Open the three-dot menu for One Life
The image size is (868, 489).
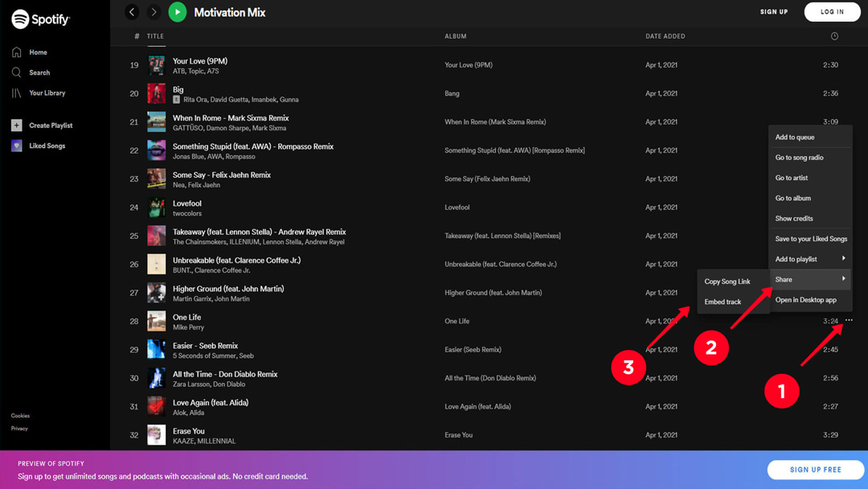(x=849, y=320)
